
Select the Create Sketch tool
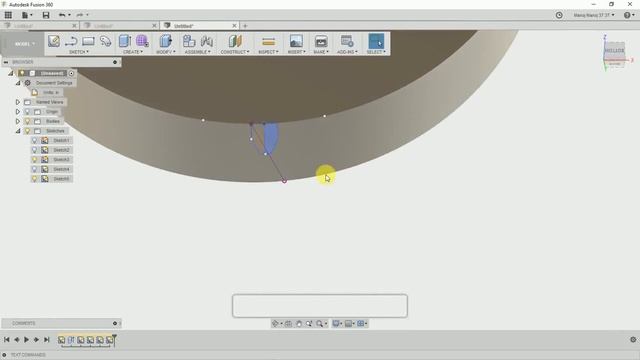tap(54, 41)
